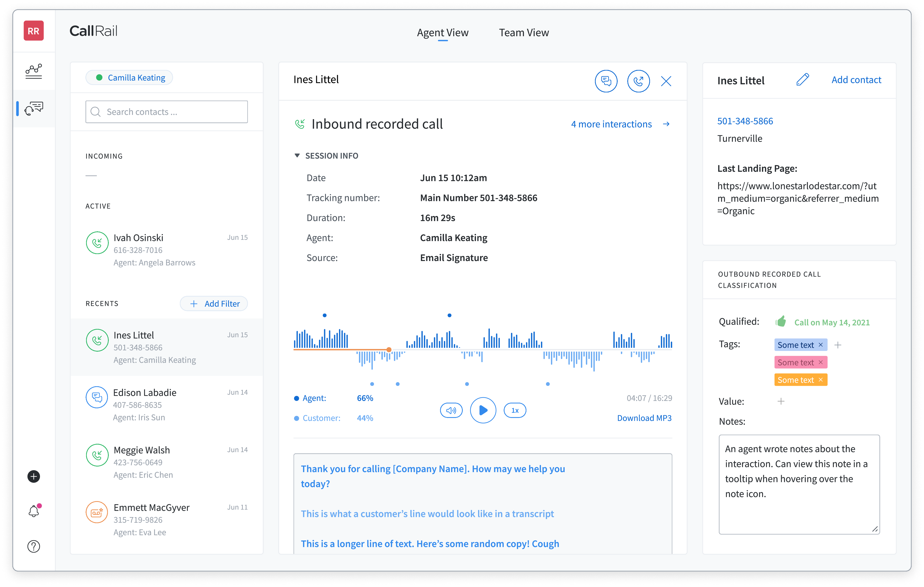
Task: Seek playback on the waveform progress bar
Action: pos(389,349)
